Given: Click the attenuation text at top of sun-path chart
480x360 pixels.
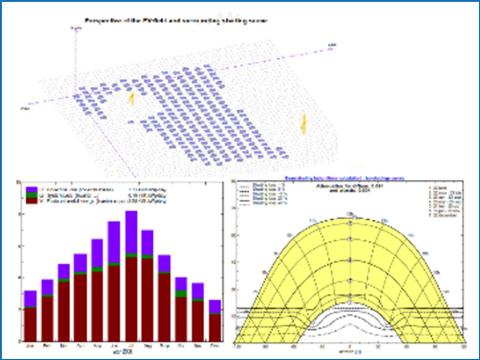Looking at the screenshot, I should (x=349, y=188).
